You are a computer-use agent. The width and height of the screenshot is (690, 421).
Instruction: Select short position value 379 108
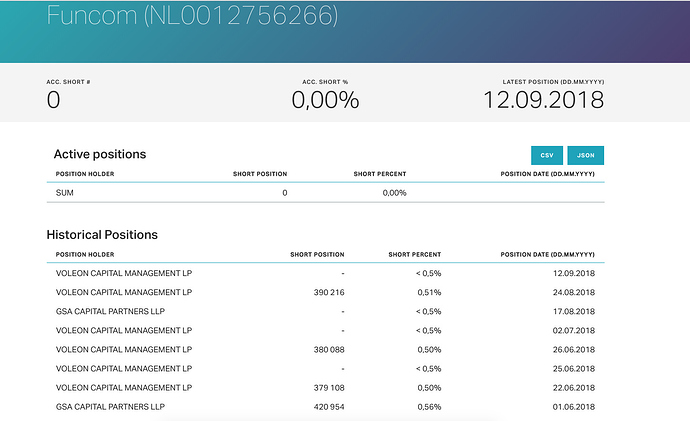tap(329, 388)
